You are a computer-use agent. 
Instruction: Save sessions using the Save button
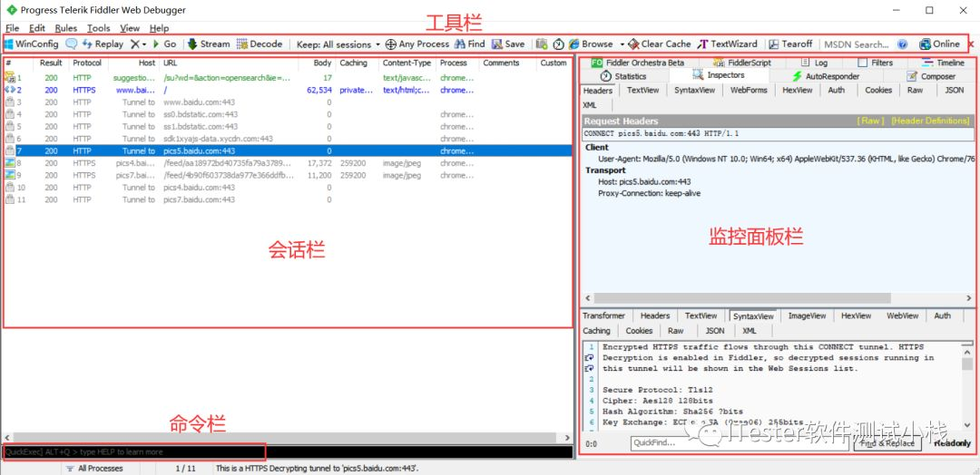[x=508, y=44]
